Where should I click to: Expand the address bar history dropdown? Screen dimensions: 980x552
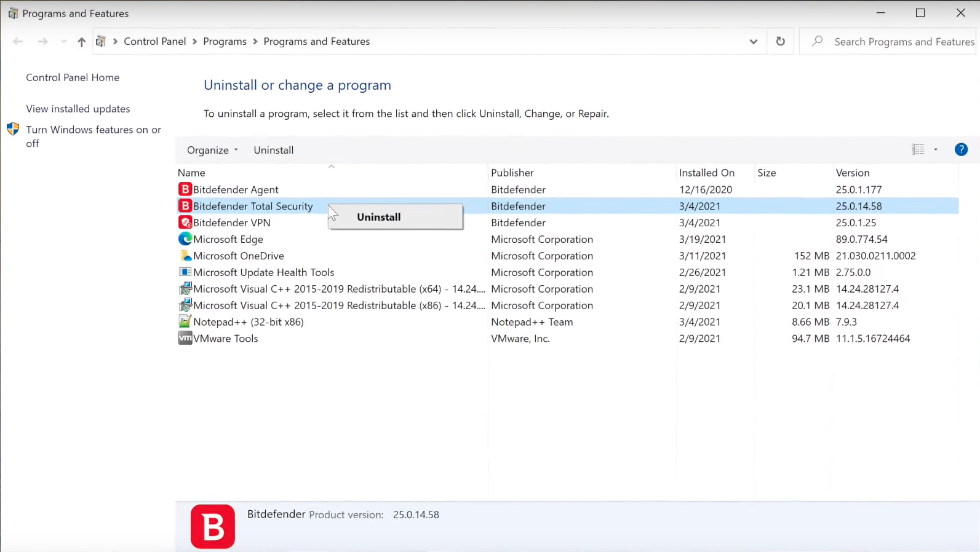point(753,42)
